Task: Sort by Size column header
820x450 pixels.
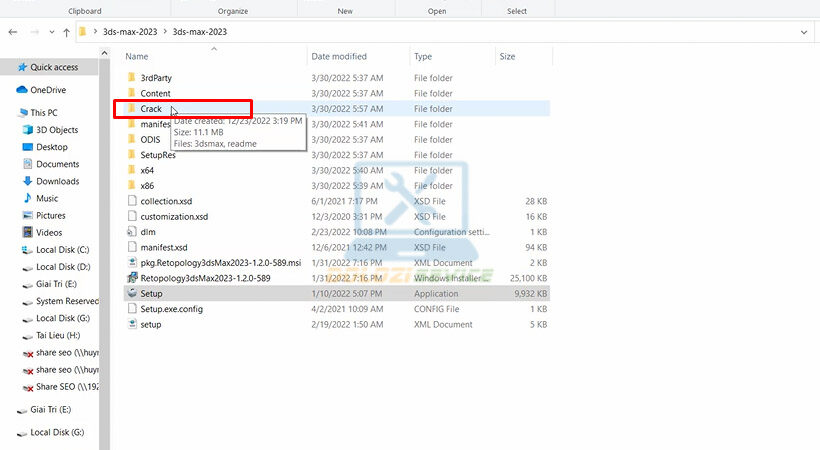Action: pos(507,57)
